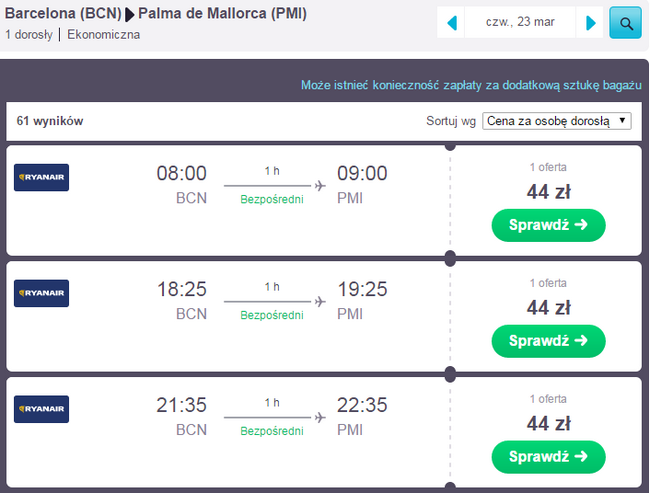Click plane icon on 08:00 flight route
This screenshot has width=650, height=493.
320,185
